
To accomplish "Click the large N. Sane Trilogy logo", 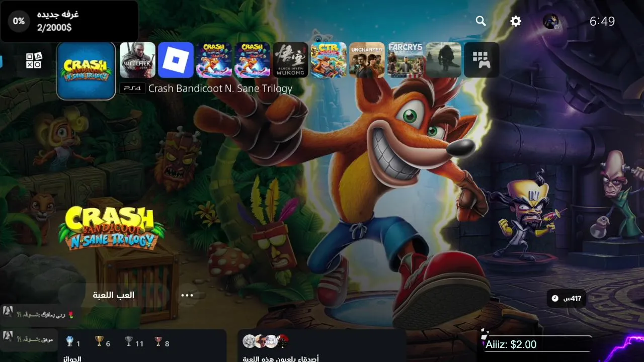I will (x=112, y=227).
